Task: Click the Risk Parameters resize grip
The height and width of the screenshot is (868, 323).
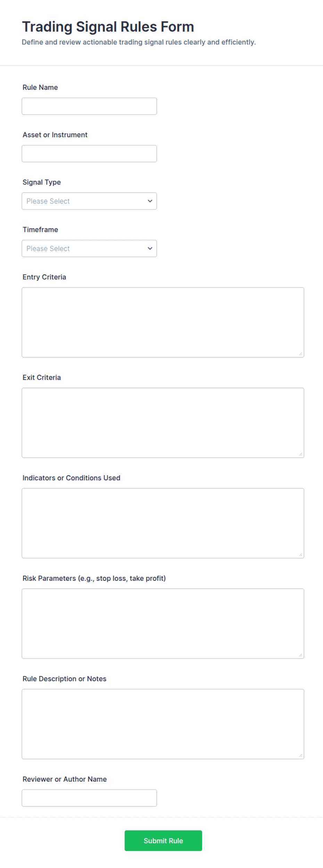Action: click(x=300, y=655)
